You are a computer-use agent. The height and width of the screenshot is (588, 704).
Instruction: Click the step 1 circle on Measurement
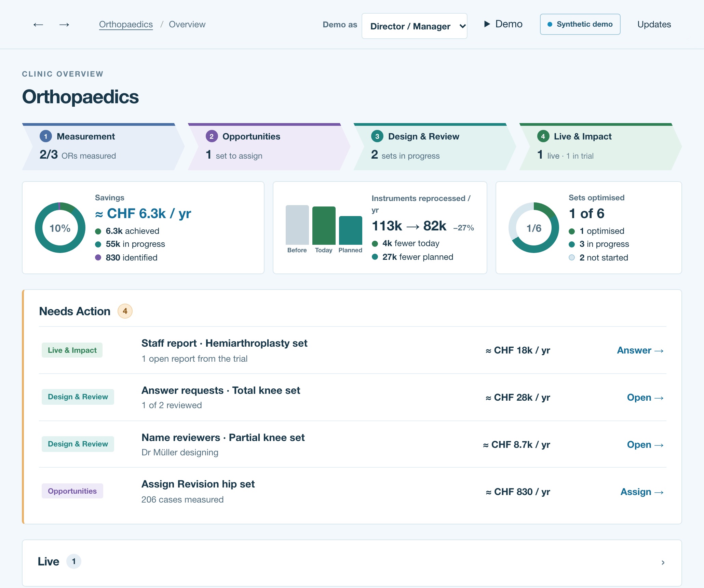point(46,136)
